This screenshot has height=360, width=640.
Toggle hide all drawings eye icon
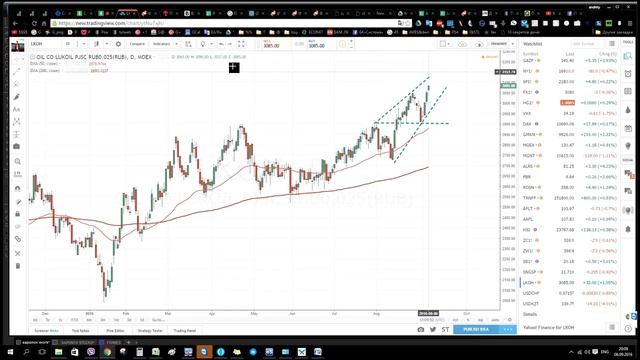click(18, 226)
